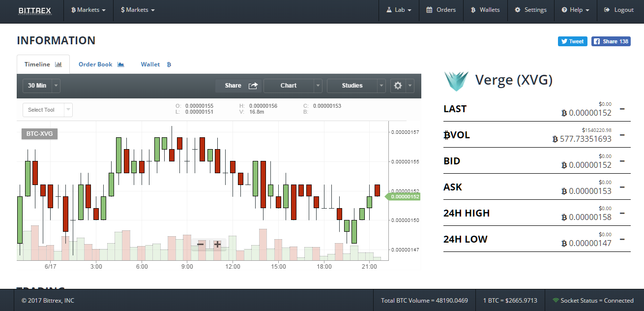This screenshot has height=311, width=644.
Task: Click the 30 Min interval button
Action: click(x=37, y=86)
